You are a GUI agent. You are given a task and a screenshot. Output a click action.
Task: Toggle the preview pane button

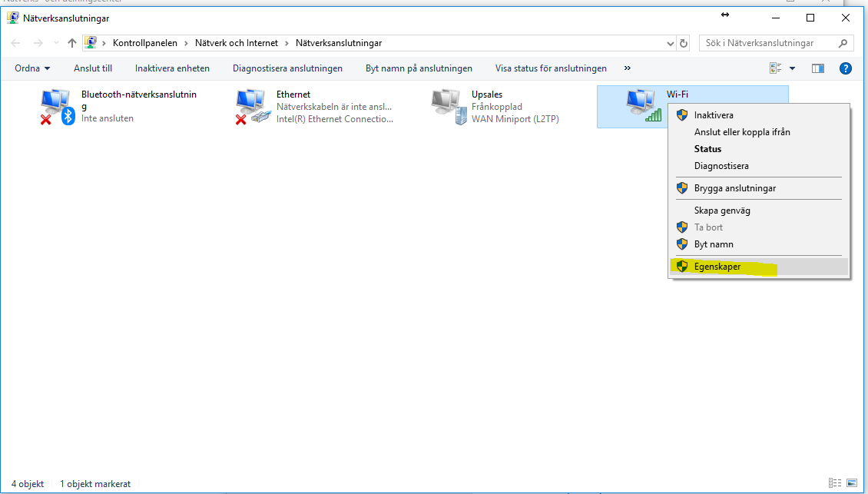(817, 68)
